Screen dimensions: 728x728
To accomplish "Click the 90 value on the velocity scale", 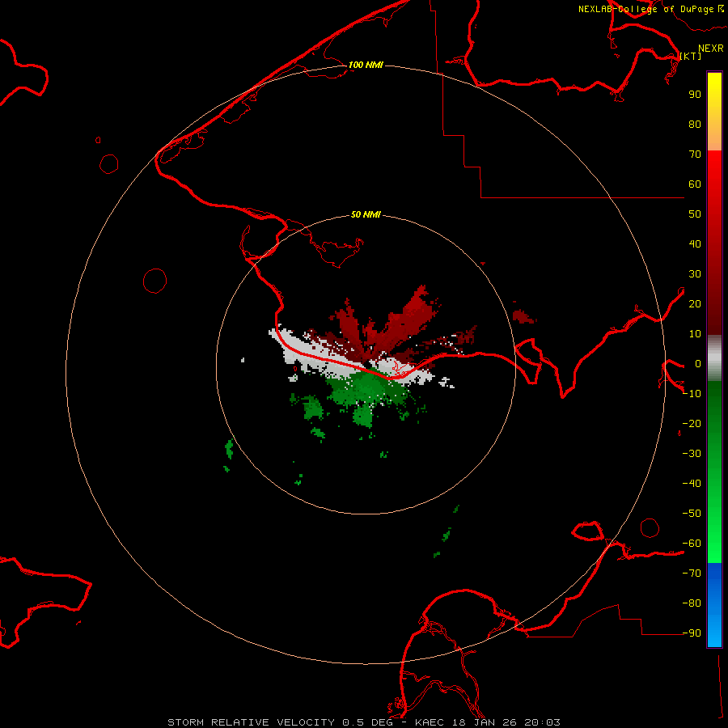I will pyautogui.click(x=695, y=95).
